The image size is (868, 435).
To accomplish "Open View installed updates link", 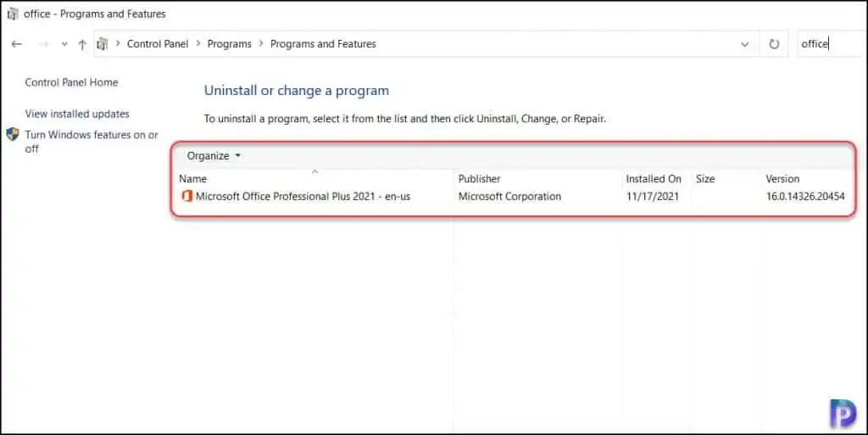I will 77,114.
